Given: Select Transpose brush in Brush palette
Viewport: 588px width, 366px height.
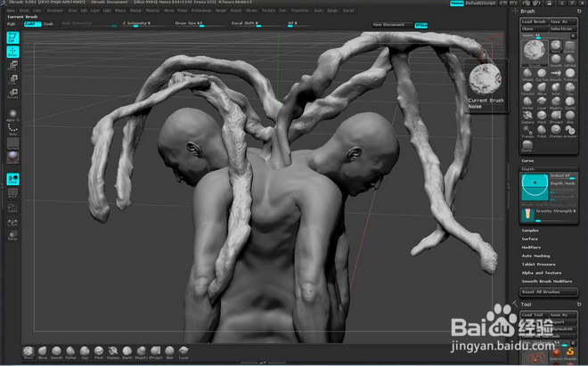Looking at the screenshot, I should point(527,131).
